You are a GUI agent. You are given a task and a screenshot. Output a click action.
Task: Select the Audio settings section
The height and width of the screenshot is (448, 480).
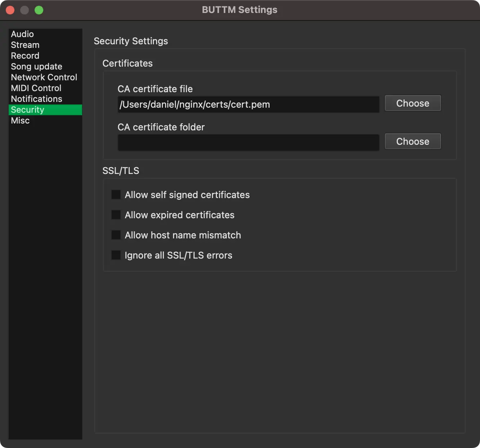(22, 34)
